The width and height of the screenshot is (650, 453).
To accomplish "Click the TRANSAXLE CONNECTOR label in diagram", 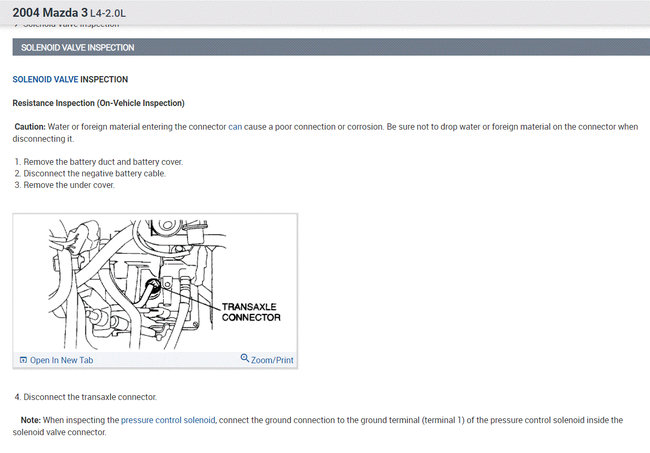I will click(x=251, y=312).
